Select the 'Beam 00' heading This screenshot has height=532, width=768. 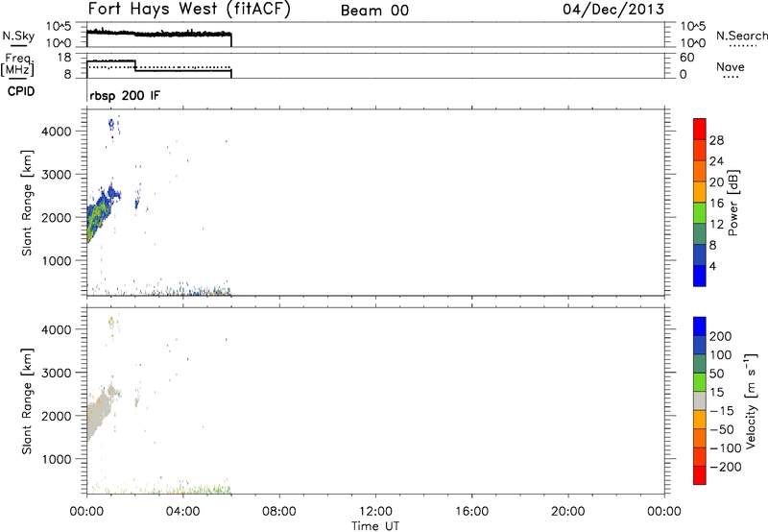374,11
